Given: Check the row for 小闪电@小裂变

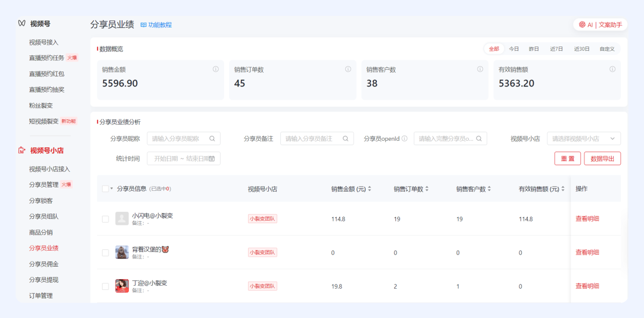Looking at the screenshot, I should point(106,219).
